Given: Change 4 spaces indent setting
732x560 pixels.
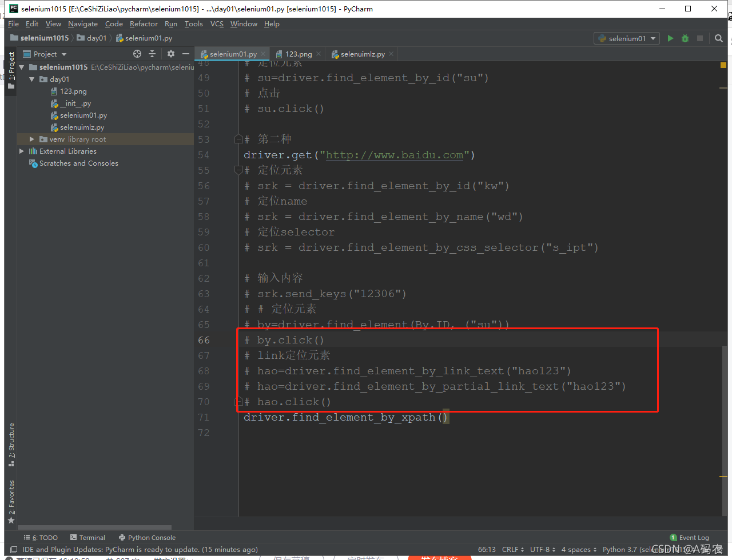Looking at the screenshot, I should 579,550.
